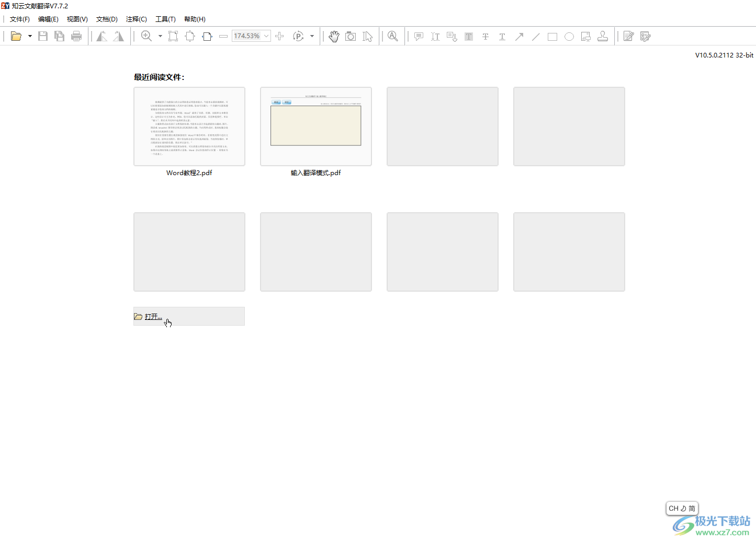The image size is (756, 541).
Task: Click the Fit Width icon
Action: pos(207,36)
